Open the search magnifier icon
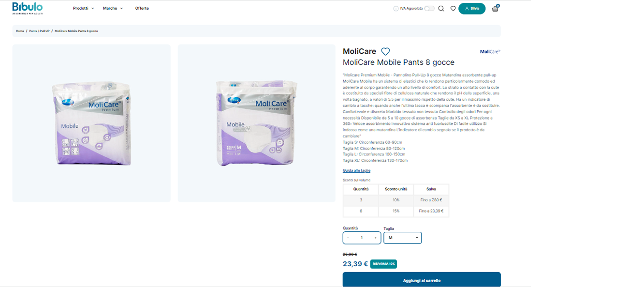Screen dimensions: 644x287 (441, 8)
